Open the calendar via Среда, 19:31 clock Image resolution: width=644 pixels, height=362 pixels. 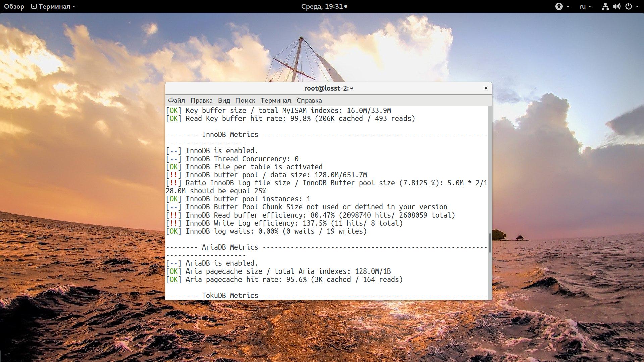(322, 6)
